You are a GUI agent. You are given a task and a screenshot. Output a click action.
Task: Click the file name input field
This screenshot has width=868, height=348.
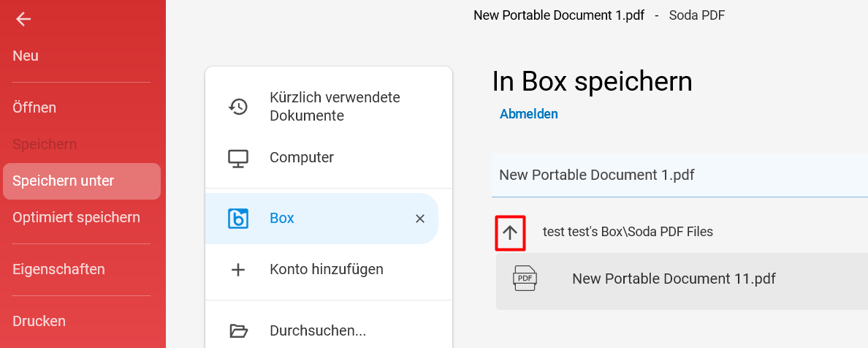[x=679, y=175]
